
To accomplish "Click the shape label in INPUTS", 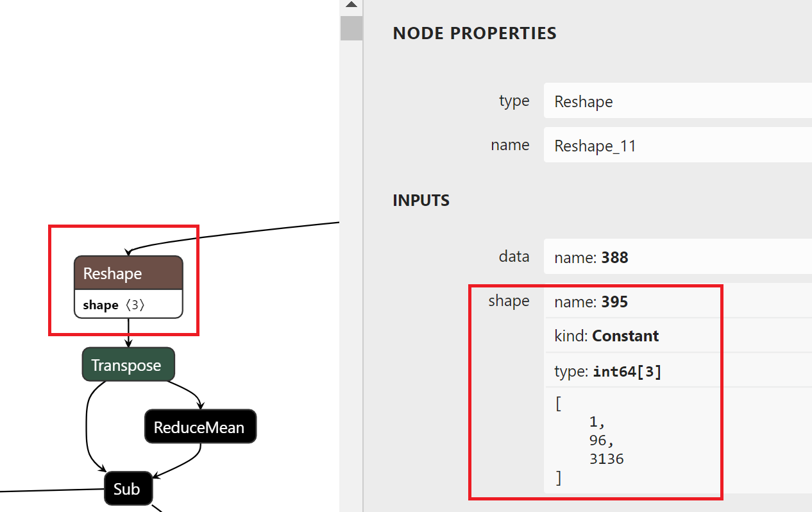I will 509,300.
